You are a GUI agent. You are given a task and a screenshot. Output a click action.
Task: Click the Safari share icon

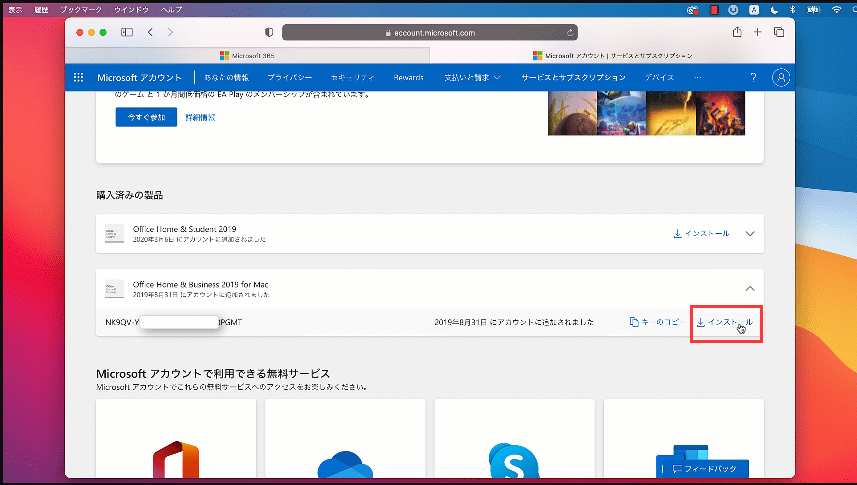pos(737,32)
